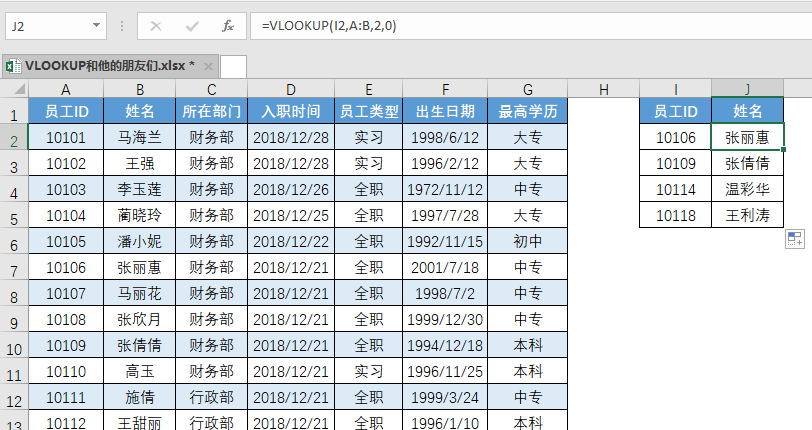Click the Excel file icon on the workbook tab
The width and height of the screenshot is (812, 430).
(x=13, y=66)
